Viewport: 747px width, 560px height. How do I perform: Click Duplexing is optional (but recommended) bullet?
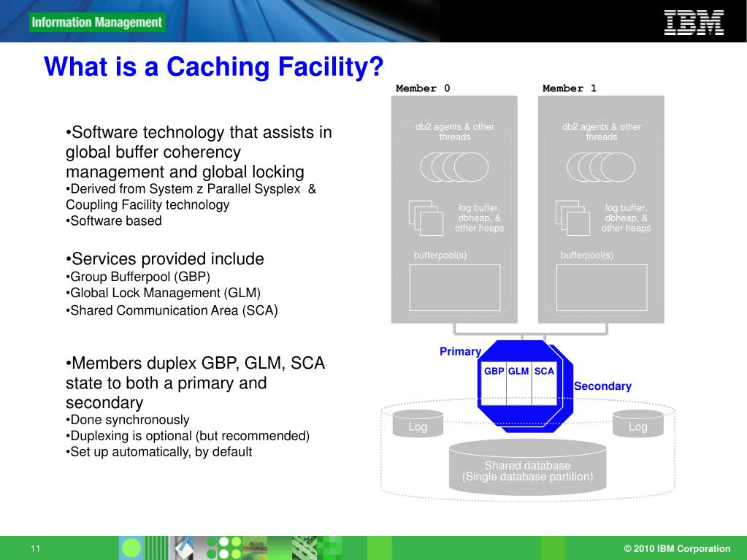[188, 436]
